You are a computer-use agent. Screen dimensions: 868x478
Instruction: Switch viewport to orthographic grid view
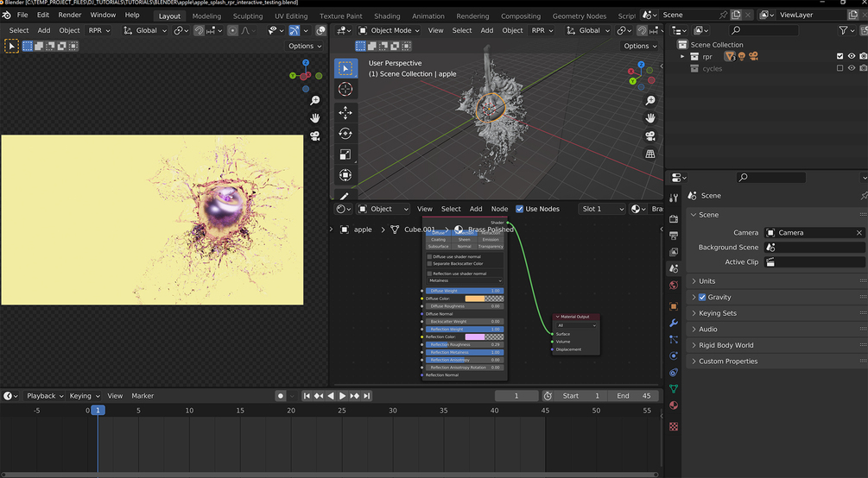click(650, 154)
